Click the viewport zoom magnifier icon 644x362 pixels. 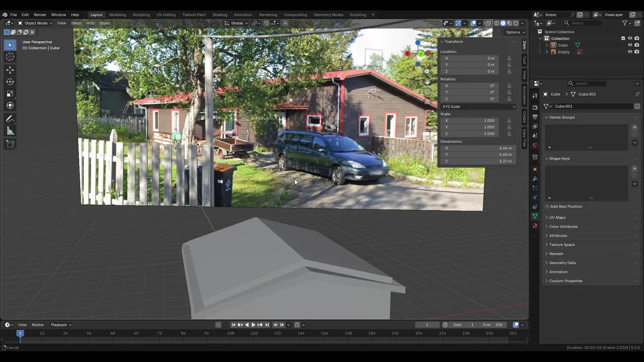(x=427, y=71)
